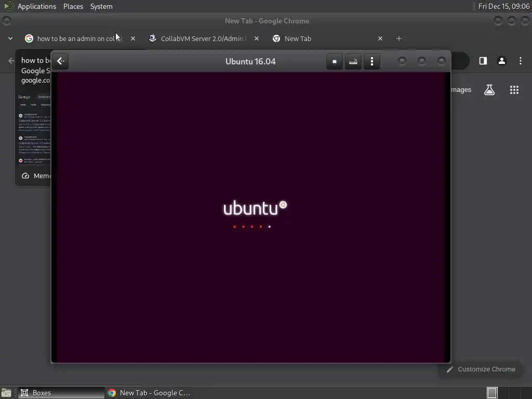Click the MATE logo icon in top panel
The width and height of the screenshot is (532, 399).
pyautogui.click(x=8, y=6)
